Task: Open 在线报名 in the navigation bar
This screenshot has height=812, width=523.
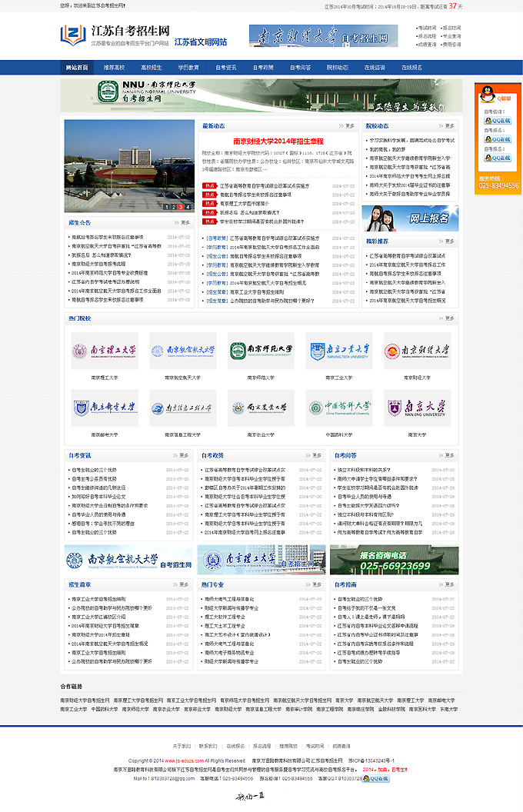Action: click(x=411, y=68)
